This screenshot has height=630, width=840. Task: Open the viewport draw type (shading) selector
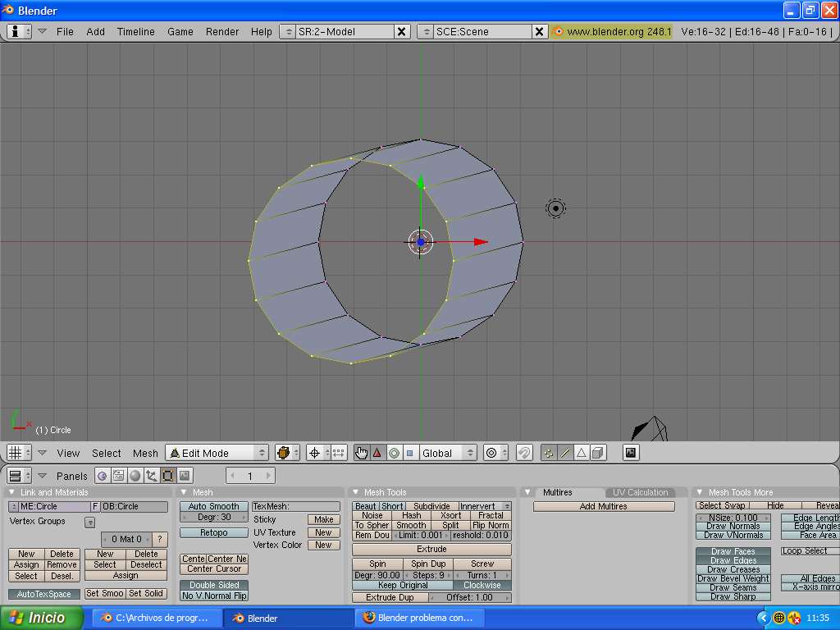click(287, 453)
